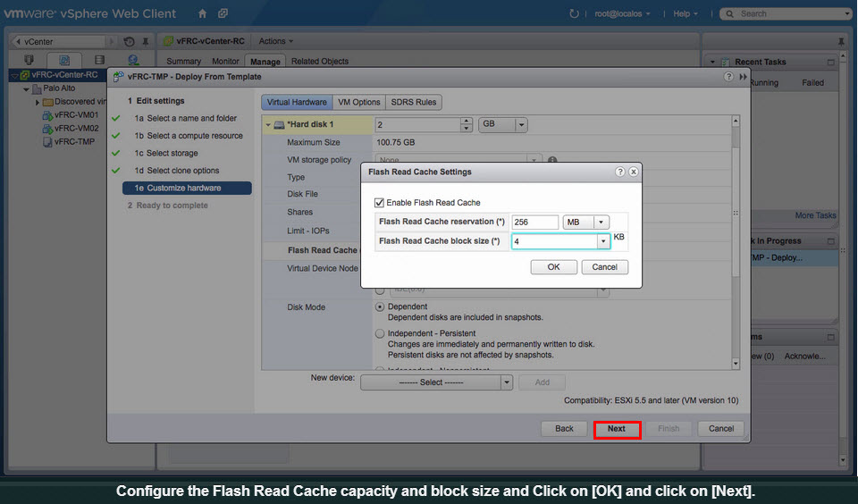Image resolution: width=858 pixels, height=504 pixels.
Task: Toggle Enable Flash Read Cache checkbox
Action: pos(379,203)
